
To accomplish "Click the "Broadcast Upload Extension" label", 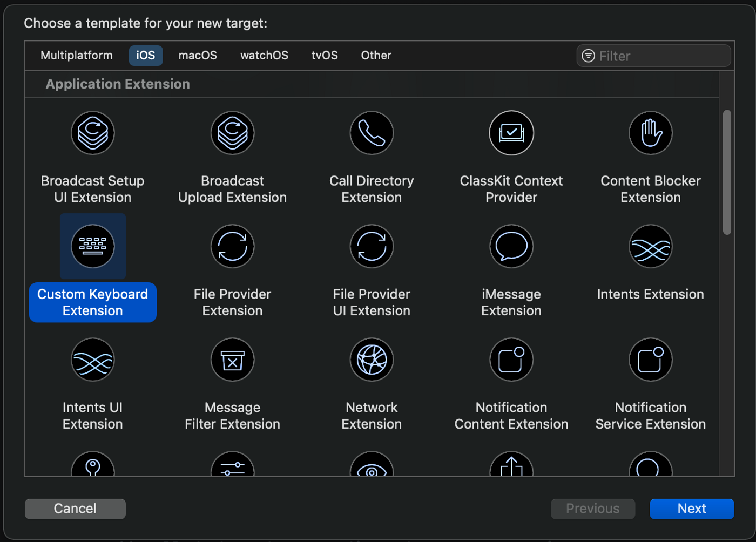I will click(x=232, y=189).
